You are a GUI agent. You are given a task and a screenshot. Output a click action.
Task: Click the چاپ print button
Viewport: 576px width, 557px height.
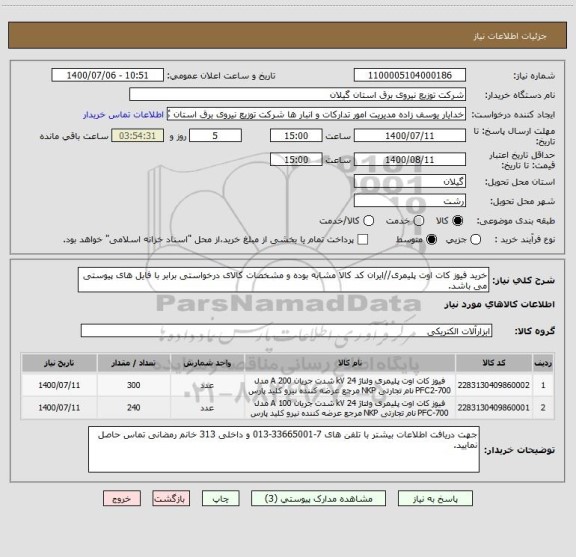tap(221, 499)
